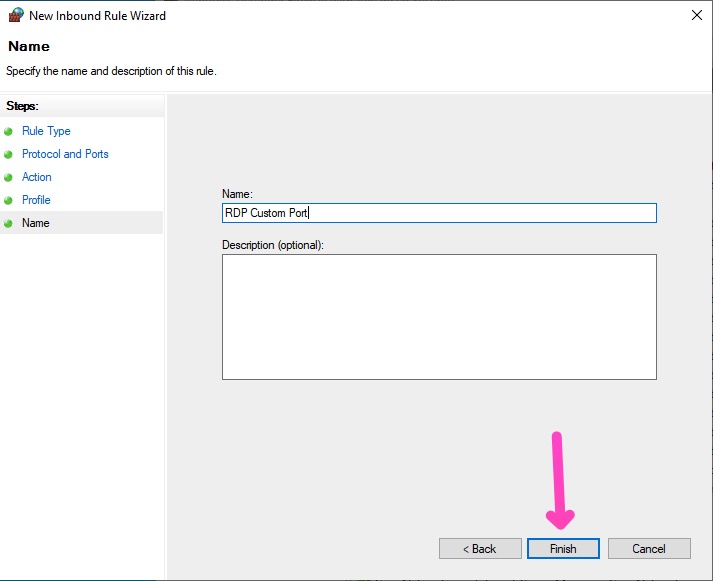Click the firewall wizard icon in title bar
The width and height of the screenshot is (713, 581).
[x=15, y=15]
